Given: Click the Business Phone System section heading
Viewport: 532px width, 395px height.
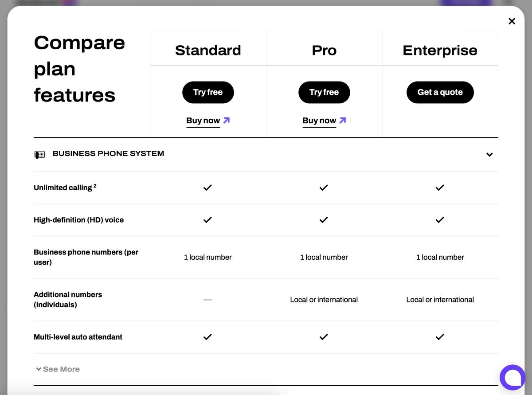Looking at the screenshot, I should pos(108,154).
